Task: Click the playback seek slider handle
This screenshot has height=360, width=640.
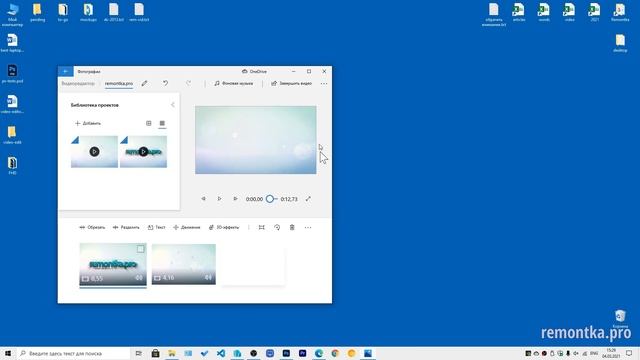Action: (270, 199)
